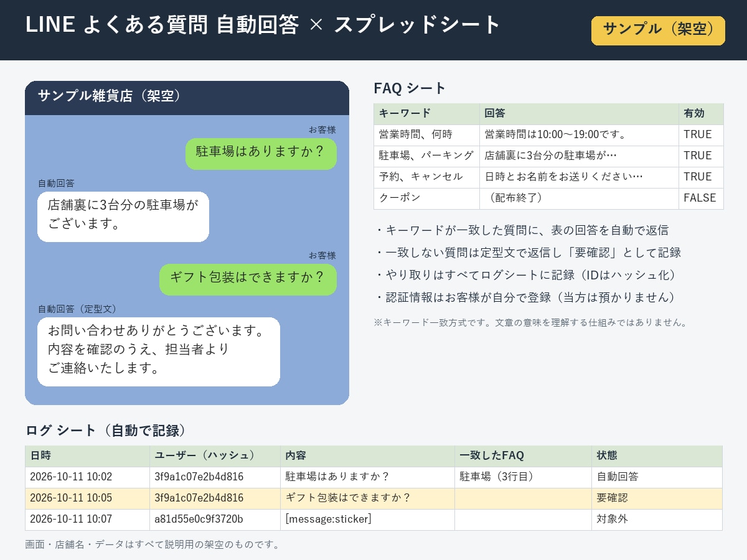The width and height of the screenshot is (747, 560).
Task: Click the ログ シート（自動で記録） heading
Action: point(106,431)
